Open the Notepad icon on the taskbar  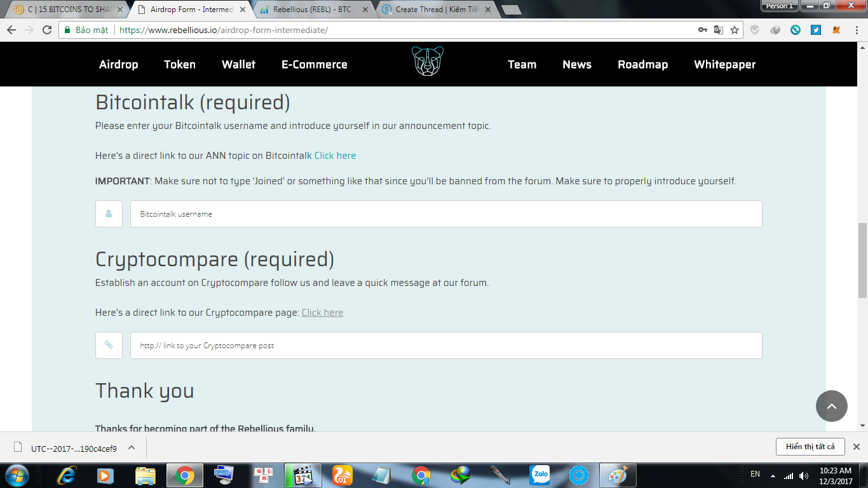tap(382, 475)
